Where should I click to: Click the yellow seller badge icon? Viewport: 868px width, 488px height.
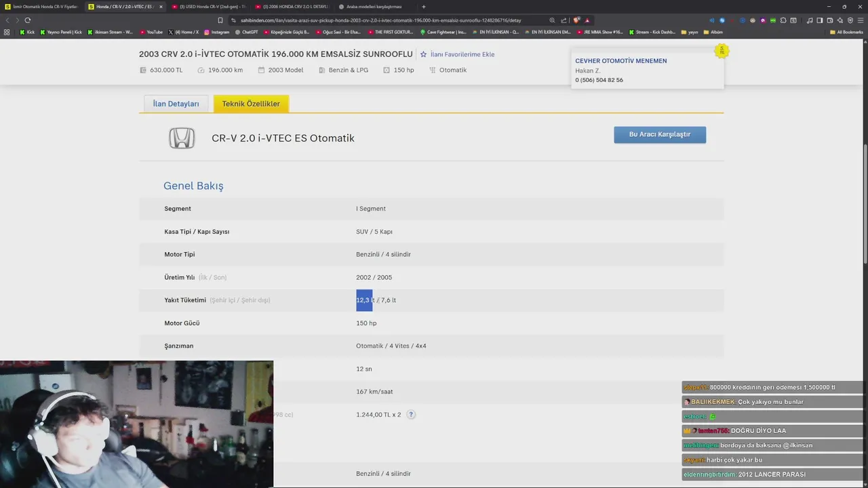coord(722,51)
